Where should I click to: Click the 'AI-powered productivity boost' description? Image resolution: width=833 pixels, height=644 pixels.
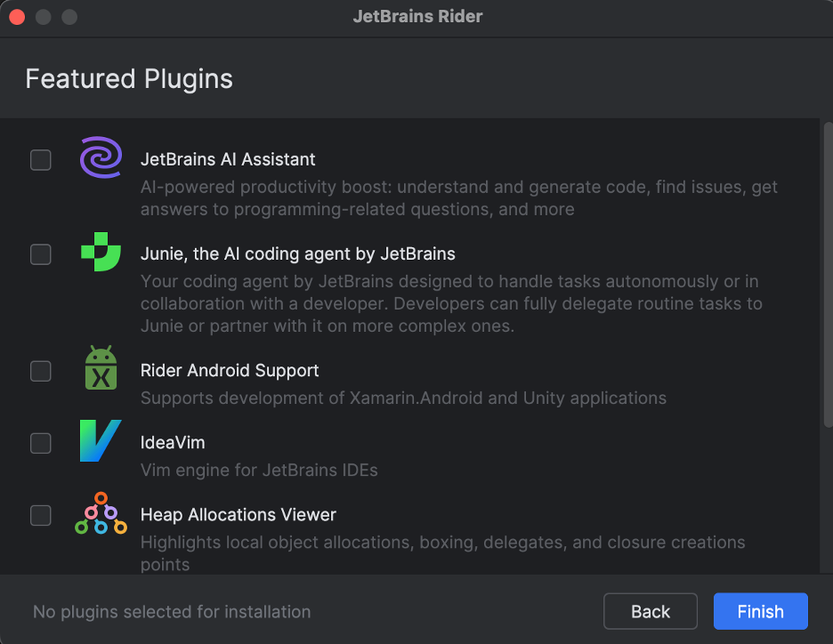pyautogui.click(x=459, y=198)
